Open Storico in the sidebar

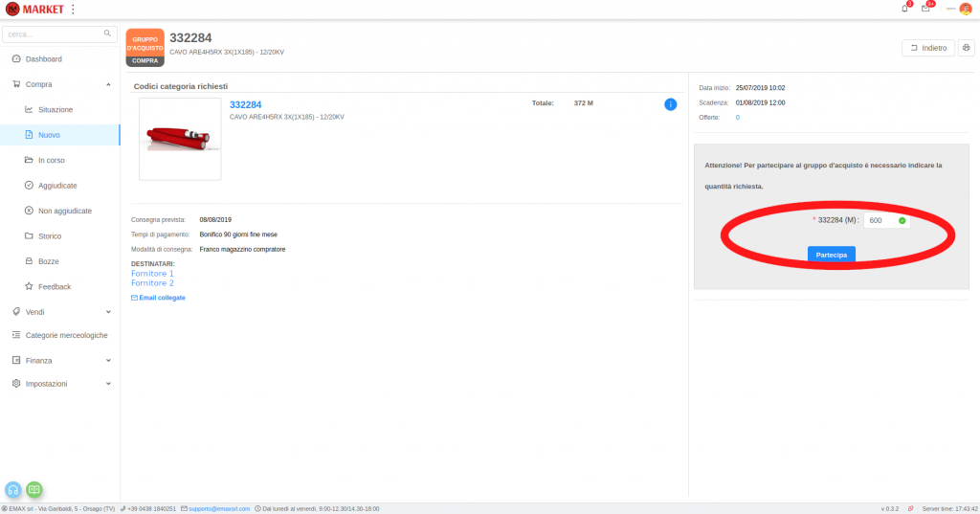pyautogui.click(x=50, y=235)
